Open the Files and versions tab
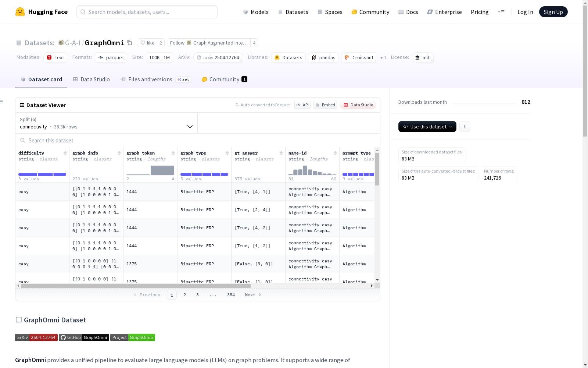The height and width of the screenshot is (368, 588). coord(155,79)
